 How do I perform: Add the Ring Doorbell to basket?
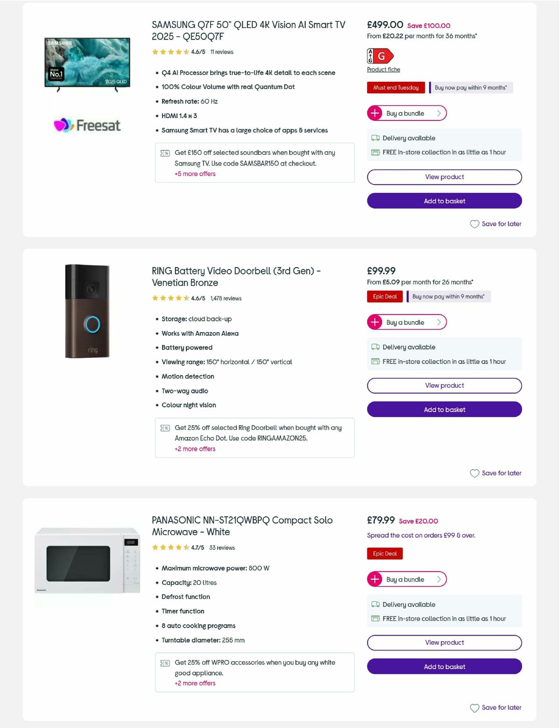click(444, 409)
